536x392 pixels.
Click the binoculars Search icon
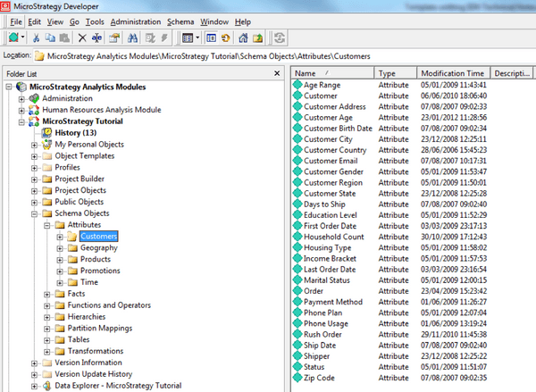click(x=132, y=38)
